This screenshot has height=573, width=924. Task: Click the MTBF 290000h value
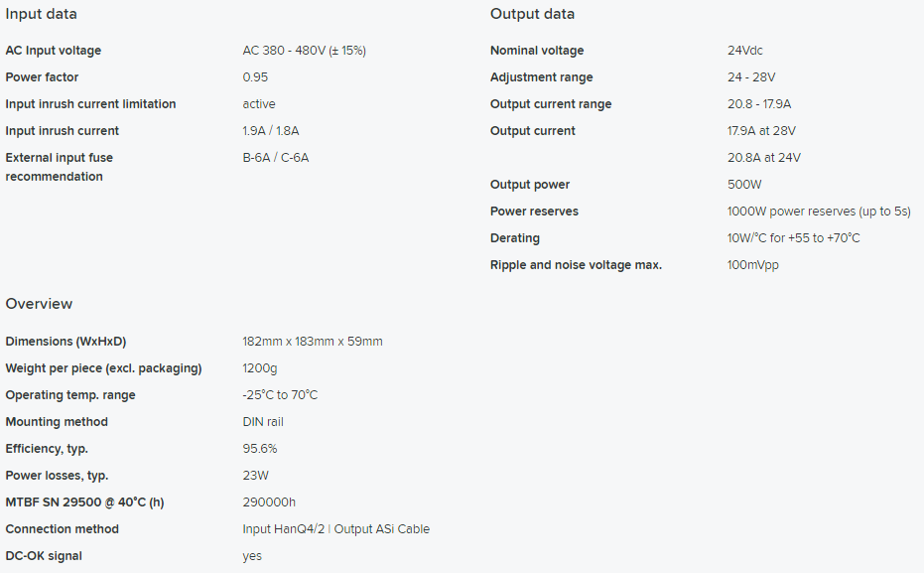269,502
